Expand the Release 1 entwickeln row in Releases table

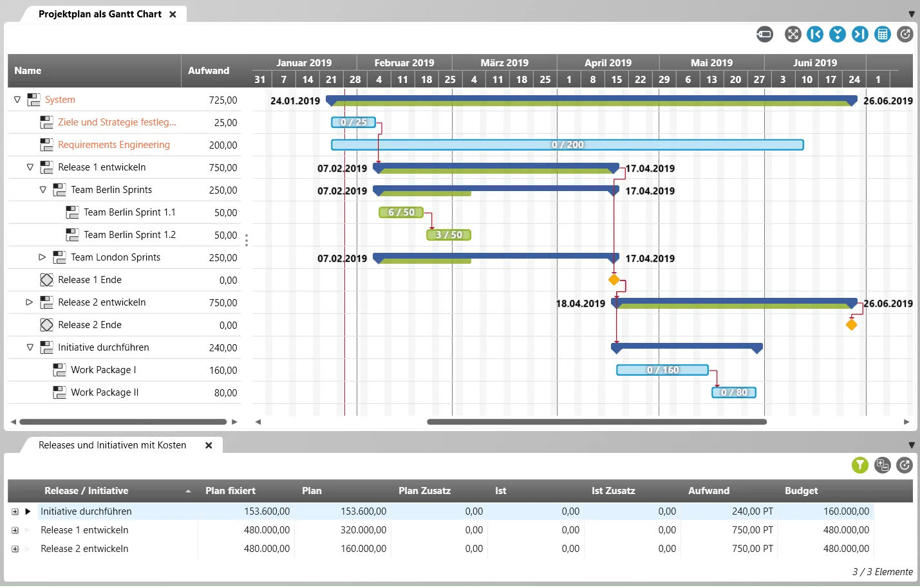pyautogui.click(x=15, y=531)
